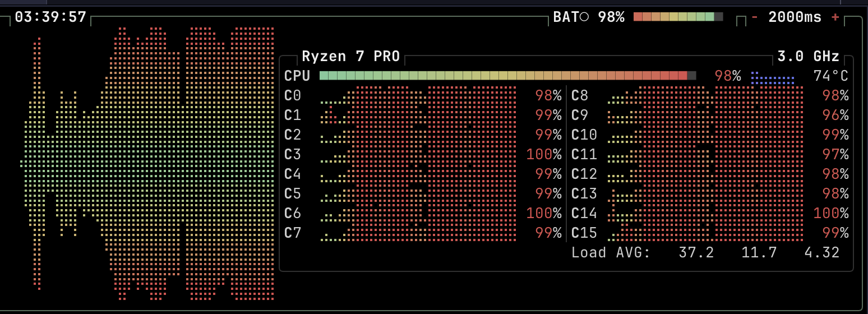Click the minus button to decrease update interval

click(755, 17)
